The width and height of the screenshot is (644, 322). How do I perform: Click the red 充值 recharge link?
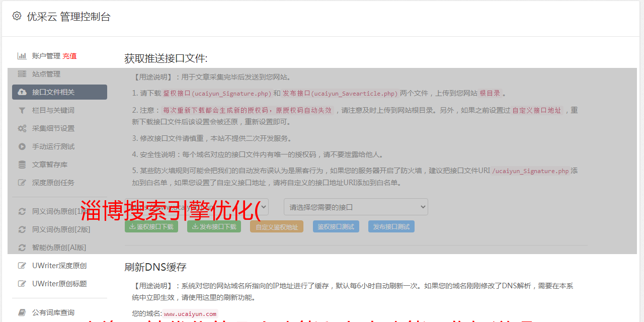tap(69, 56)
